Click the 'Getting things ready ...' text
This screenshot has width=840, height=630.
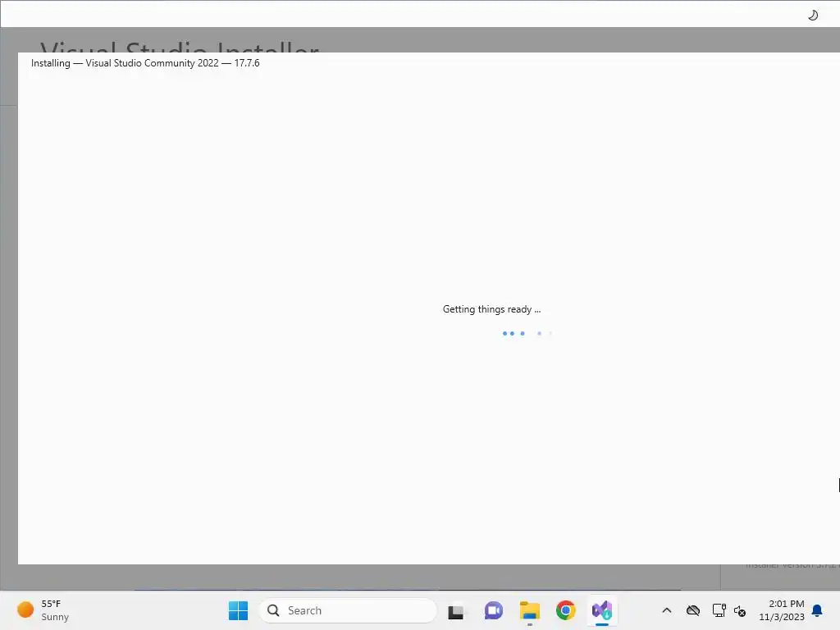(x=491, y=309)
